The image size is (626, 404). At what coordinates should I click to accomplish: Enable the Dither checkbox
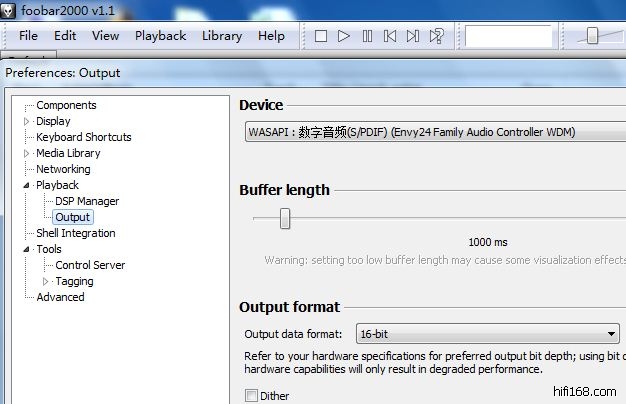pos(251,396)
